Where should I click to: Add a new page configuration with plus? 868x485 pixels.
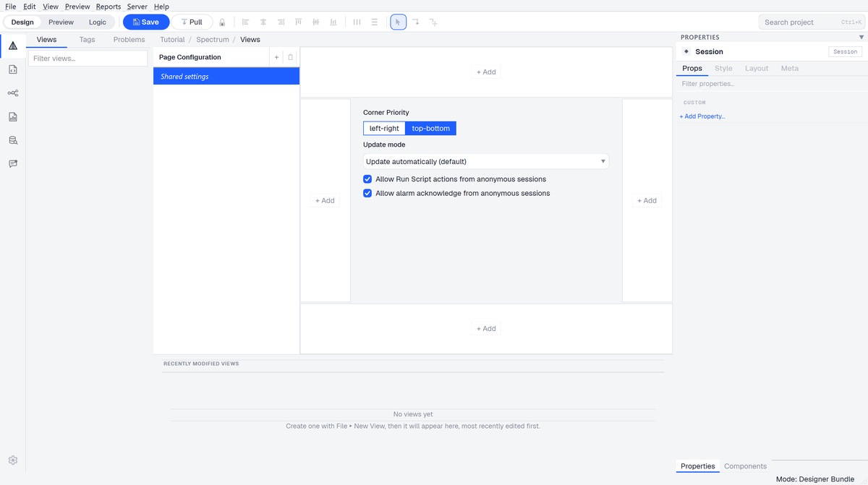(x=276, y=57)
